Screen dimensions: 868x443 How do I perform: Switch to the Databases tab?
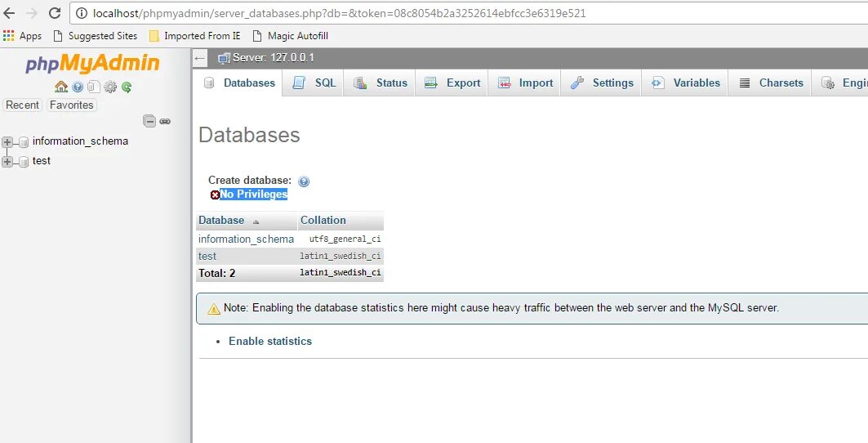point(239,83)
